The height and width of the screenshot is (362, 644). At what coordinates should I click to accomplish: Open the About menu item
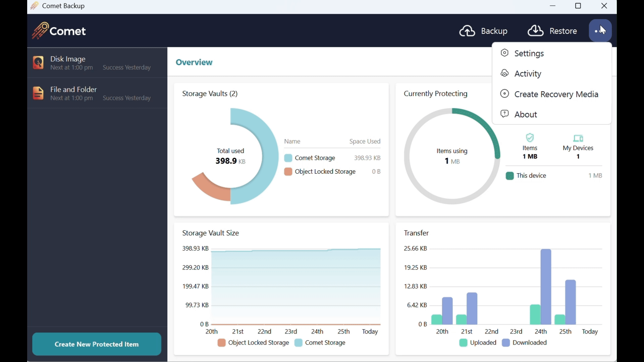tap(526, 114)
